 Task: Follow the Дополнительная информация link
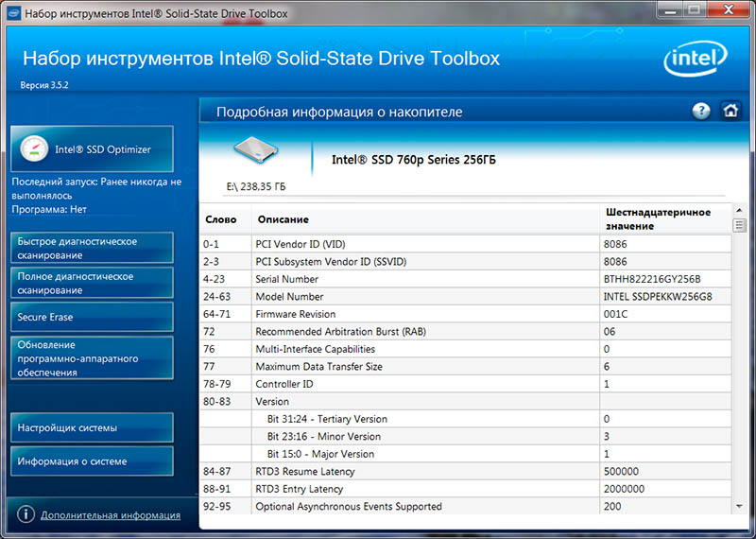coord(111,515)
